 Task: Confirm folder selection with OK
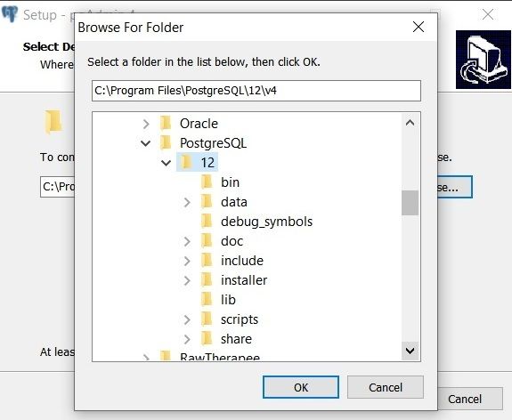(301, 387)
